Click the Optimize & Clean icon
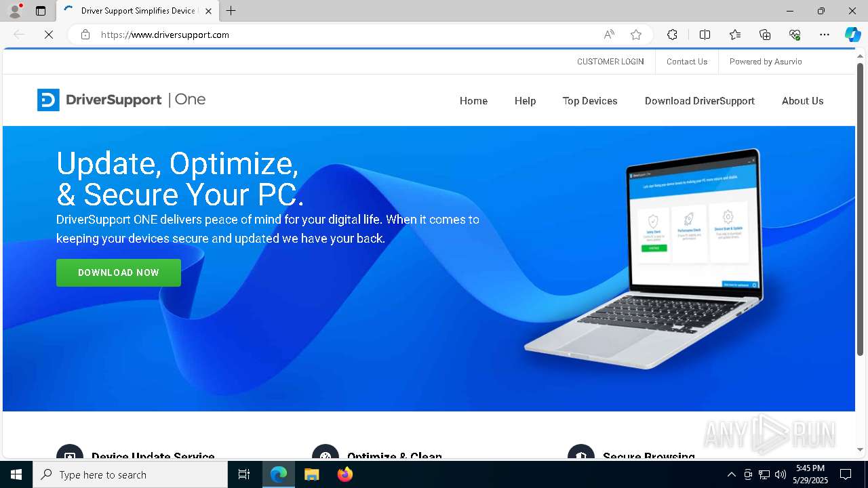The image size is (868, 488). pyautogui.click(x=325, y=453)
